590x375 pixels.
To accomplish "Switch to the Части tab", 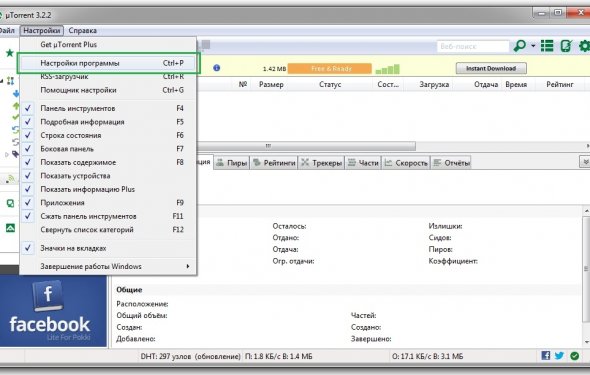I will tap(363, 163).
